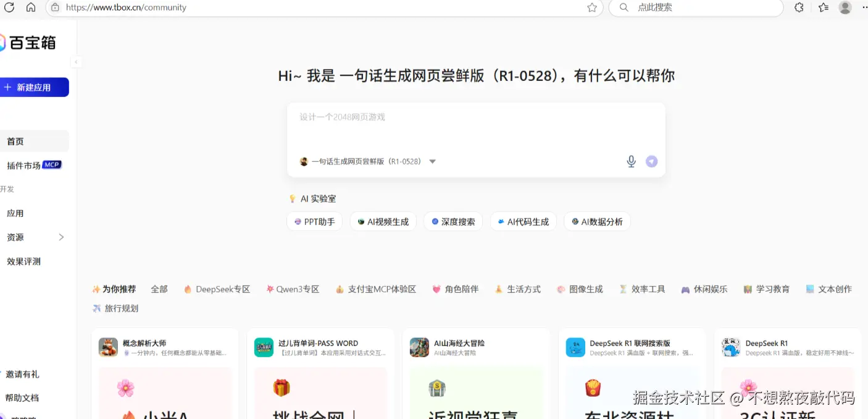Reload the page with browser refresh icon
Viewport: 868px width, 419px height.
[x=9, y=7]
